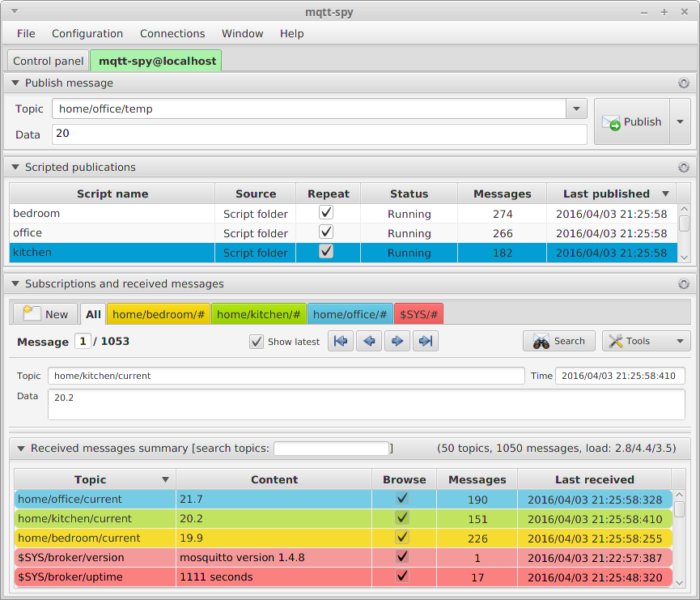Select $SYS/broker/uptime topic row
This screenshot has width=700, height=600.
[343, 577]
